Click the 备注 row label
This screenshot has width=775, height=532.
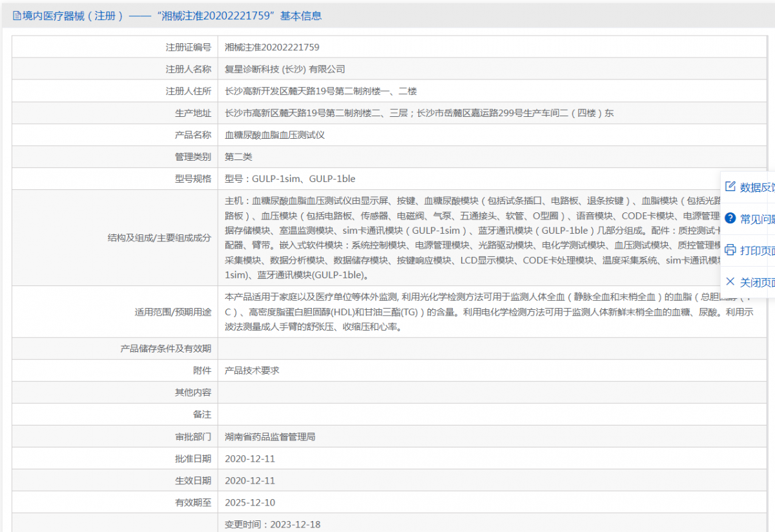(x=202, y=414)
